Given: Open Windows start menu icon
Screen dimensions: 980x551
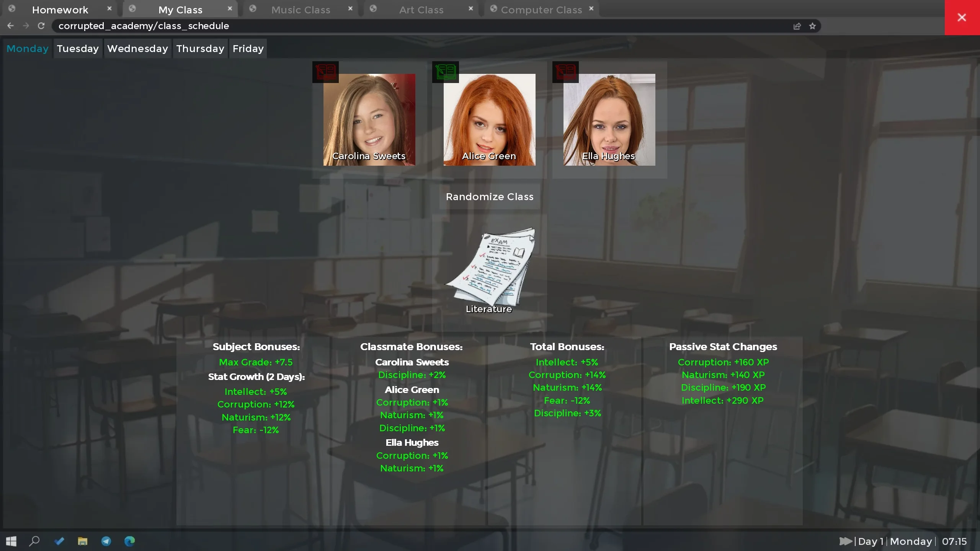Looking at the screenshot, I should (x=11, y=541).
